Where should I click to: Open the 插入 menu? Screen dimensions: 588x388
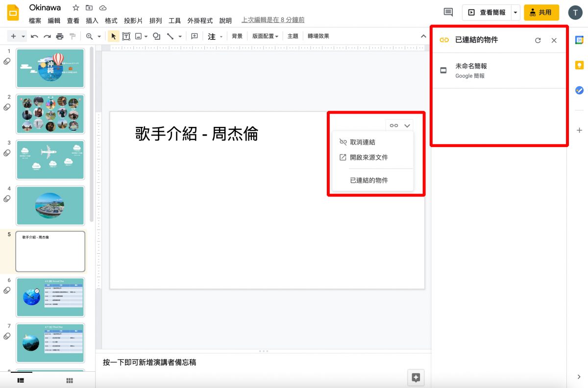[92, 21]
